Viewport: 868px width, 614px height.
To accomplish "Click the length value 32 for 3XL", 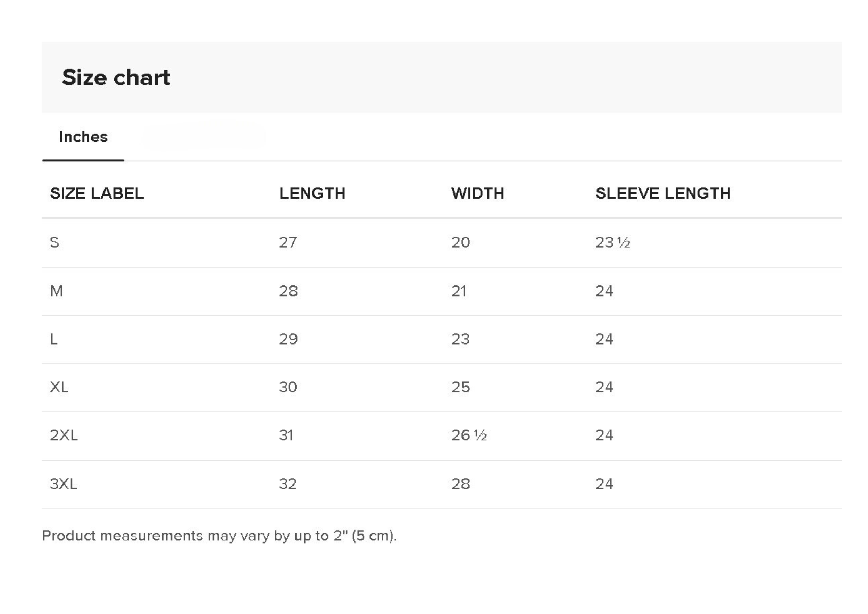I will [288, 484].
